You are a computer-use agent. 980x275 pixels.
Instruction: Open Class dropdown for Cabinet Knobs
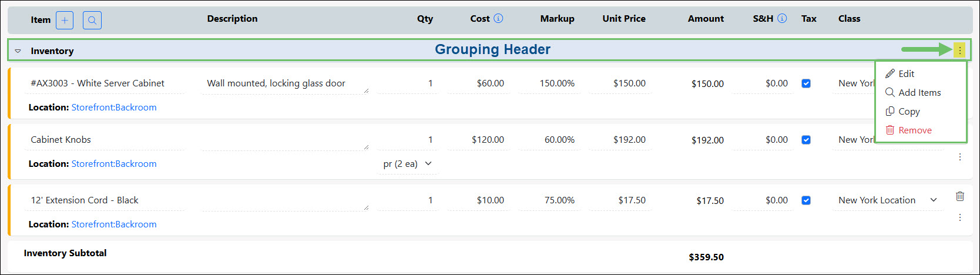tap(854, 140)
